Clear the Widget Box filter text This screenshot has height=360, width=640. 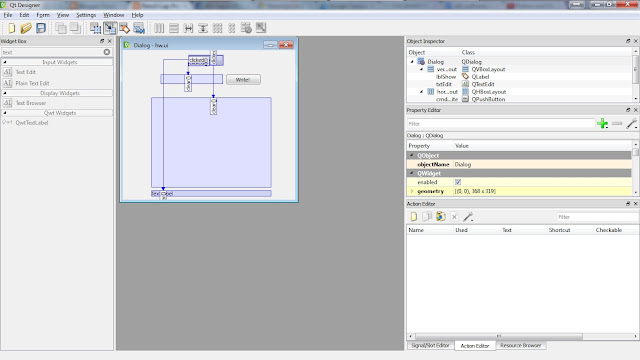pos(107,52)
